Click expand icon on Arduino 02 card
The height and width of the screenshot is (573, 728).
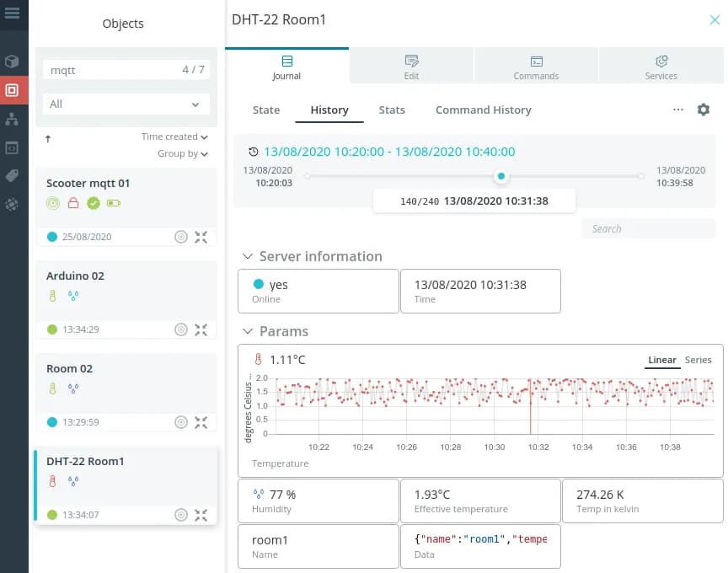(x=201, y=329)
